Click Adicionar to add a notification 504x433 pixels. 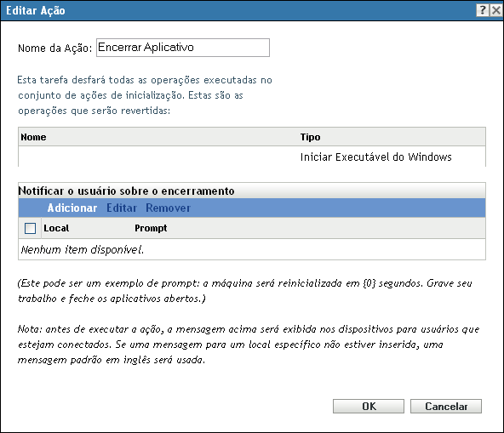coord(72,208)
